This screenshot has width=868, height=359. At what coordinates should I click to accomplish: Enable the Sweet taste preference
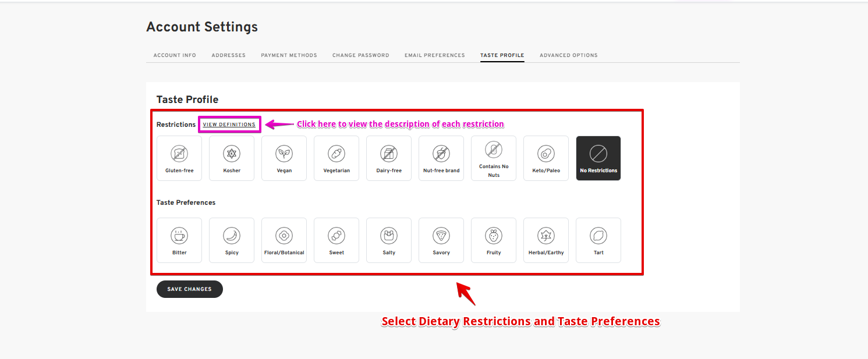336,240
